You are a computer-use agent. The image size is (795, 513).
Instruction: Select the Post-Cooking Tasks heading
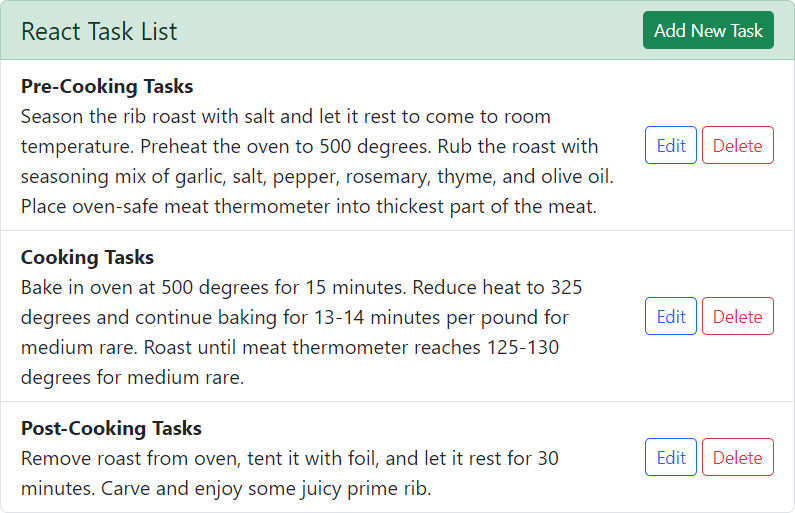111,428
